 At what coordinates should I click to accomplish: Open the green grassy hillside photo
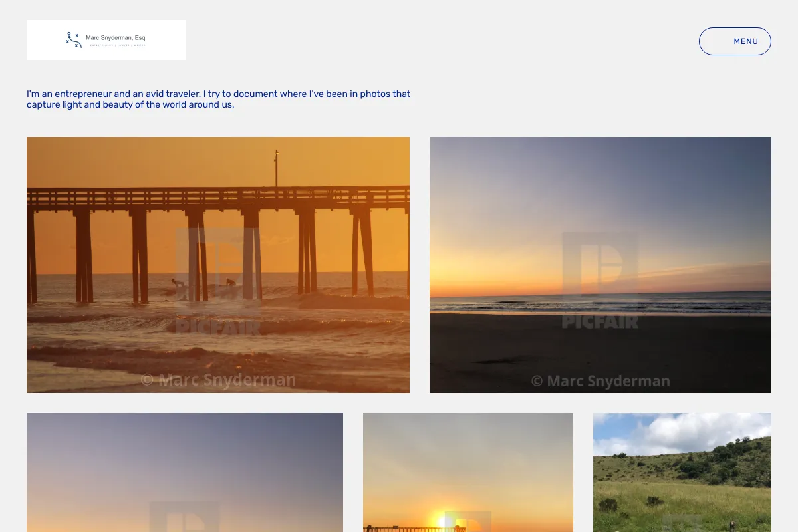pyautogui.click(x=682, y=472)
